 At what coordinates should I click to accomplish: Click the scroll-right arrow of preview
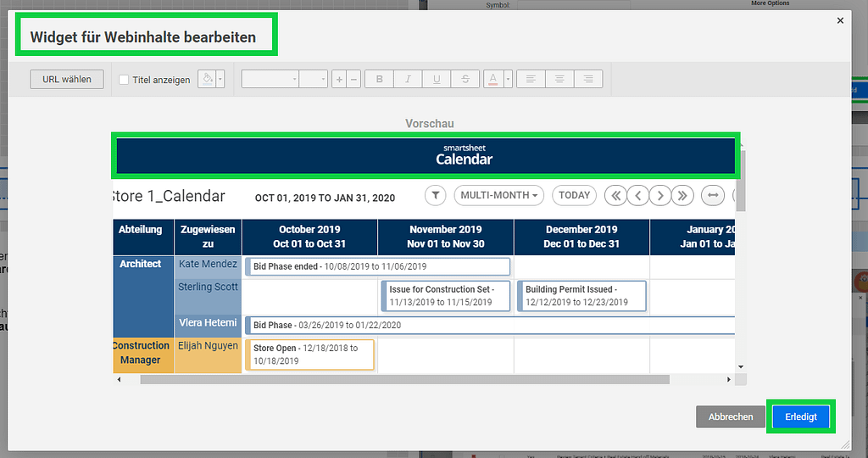coord(728,379)
